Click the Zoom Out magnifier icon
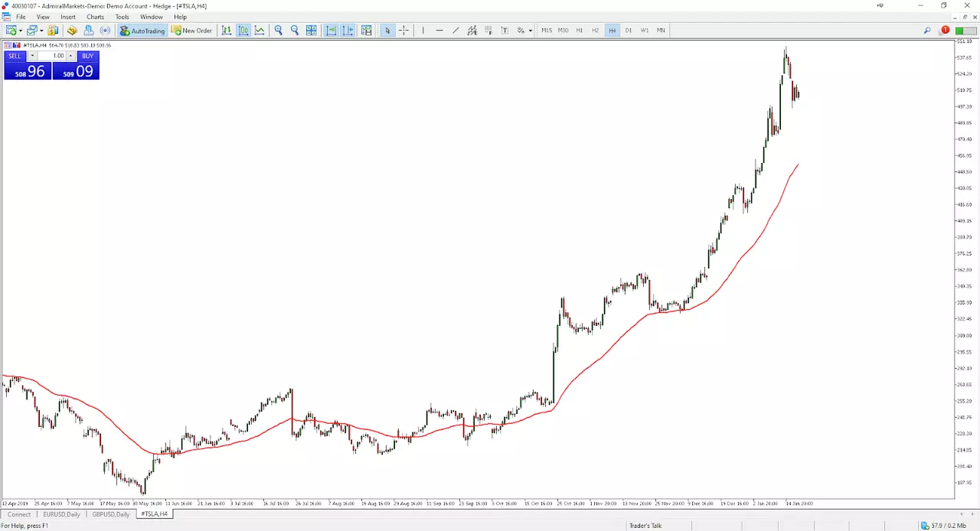 [295, 31]
